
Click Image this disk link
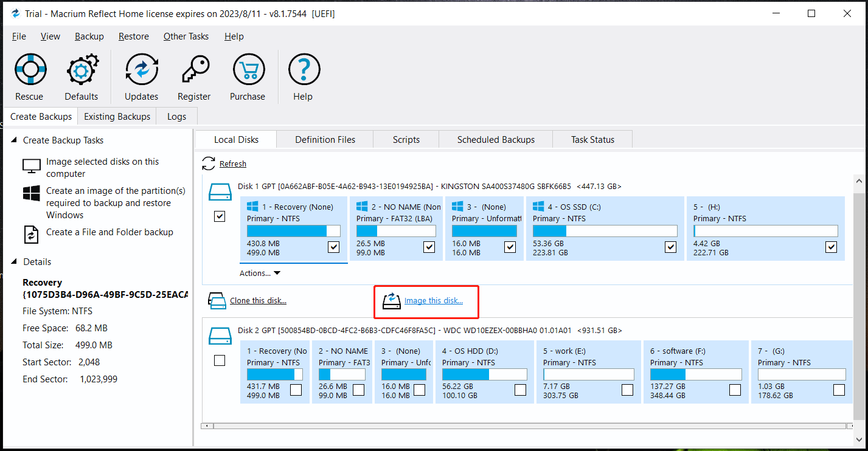click(434, 301)
